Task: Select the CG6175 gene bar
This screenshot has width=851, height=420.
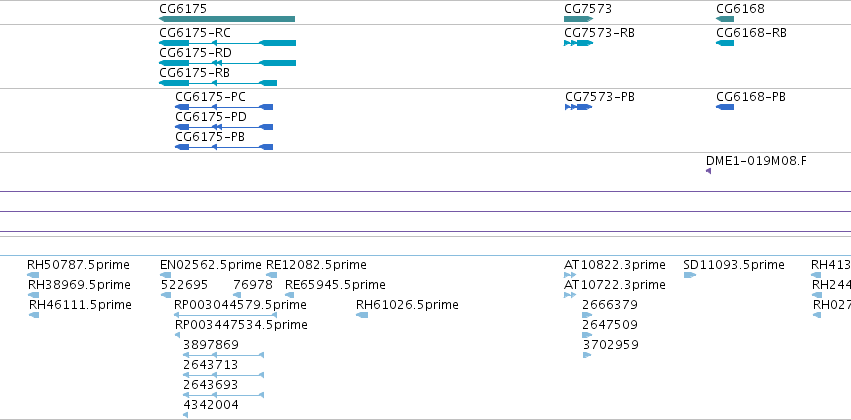Action: tap(227, 19)
